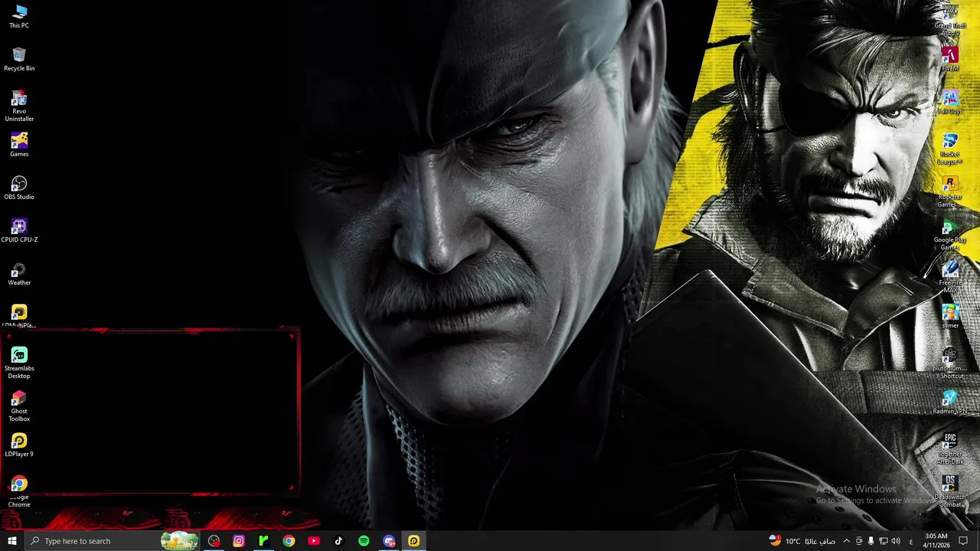Image resolution: width=980 pixels, height=551 pixels.
Task: Open the weather widget showing 10°C
Action: (802, 541)
